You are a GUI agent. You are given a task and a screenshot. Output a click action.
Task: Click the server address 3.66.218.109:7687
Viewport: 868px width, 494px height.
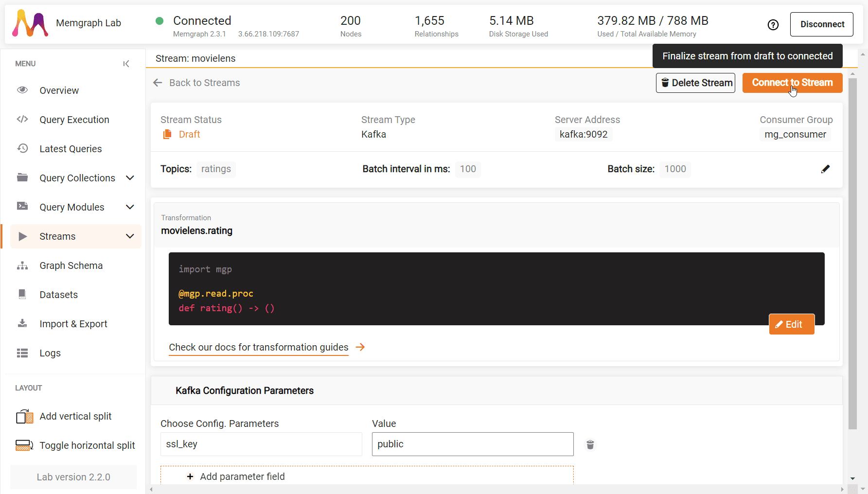pyautogui.click(x=268, y=34)
